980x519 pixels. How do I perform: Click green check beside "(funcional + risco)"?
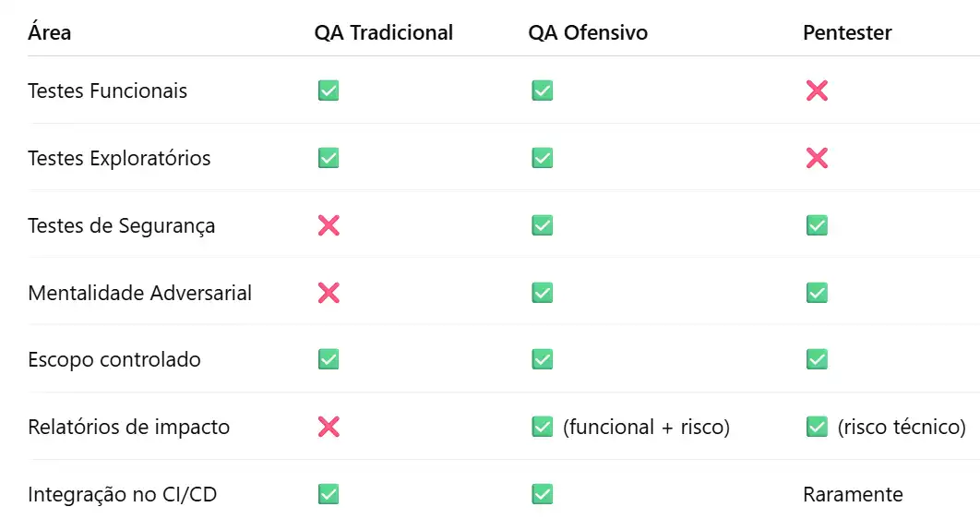click(542, 427)
